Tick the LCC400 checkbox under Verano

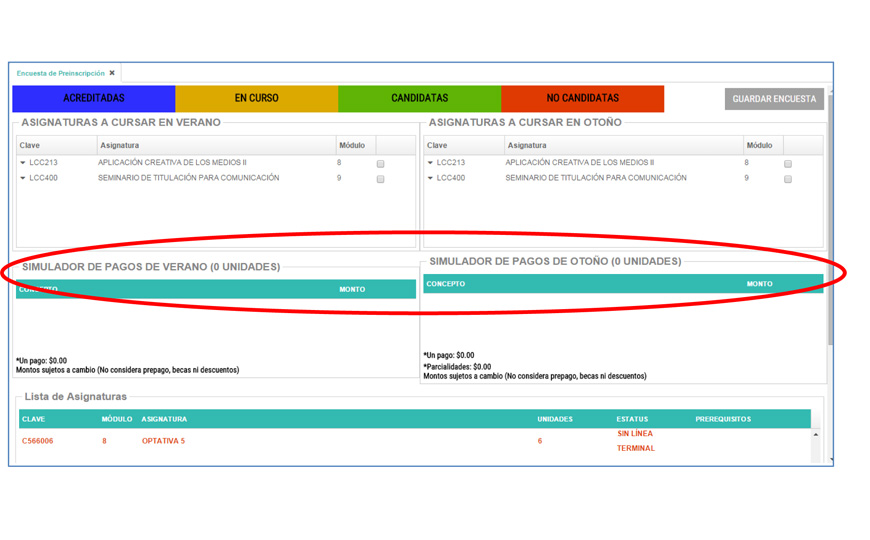click(x=380, y=179)
